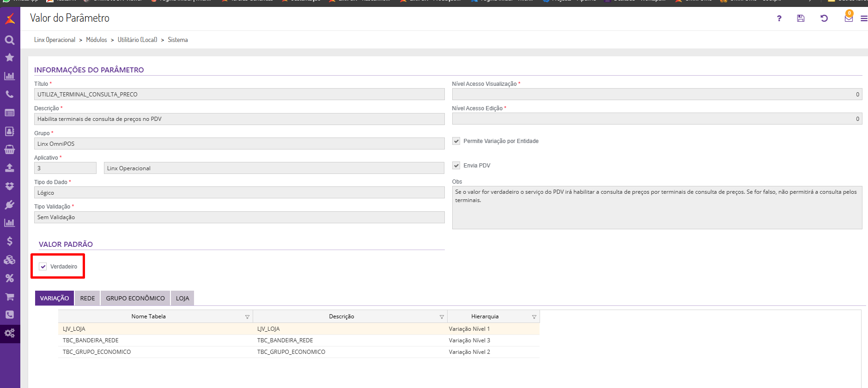Click the search magnifier in sidebar
This screenshot has width=868, height=388.
tap(10, 40)
